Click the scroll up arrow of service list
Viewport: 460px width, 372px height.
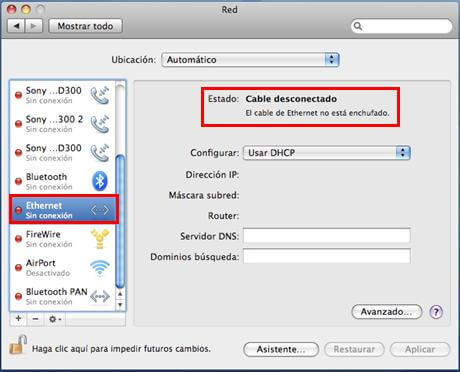pos(120,294)
